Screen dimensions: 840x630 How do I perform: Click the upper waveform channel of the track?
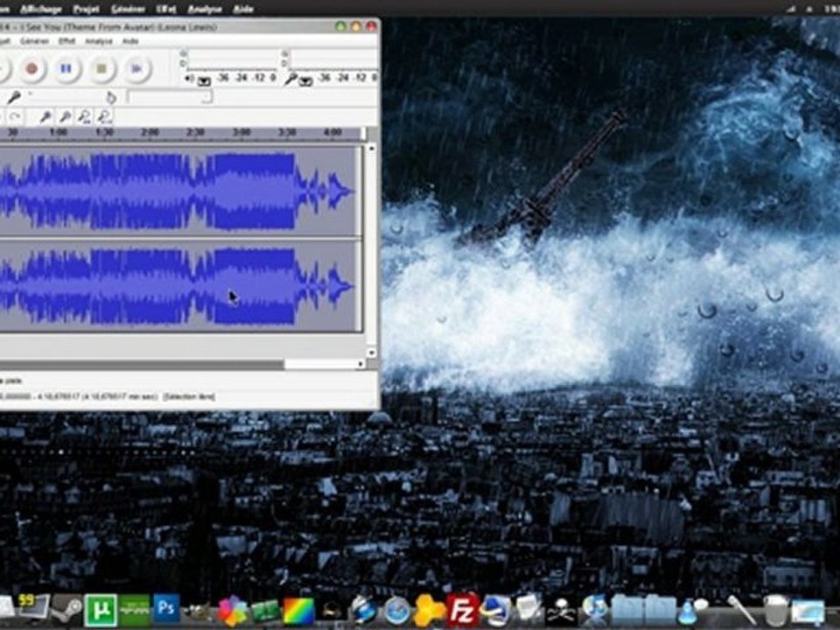coord(179,191)
